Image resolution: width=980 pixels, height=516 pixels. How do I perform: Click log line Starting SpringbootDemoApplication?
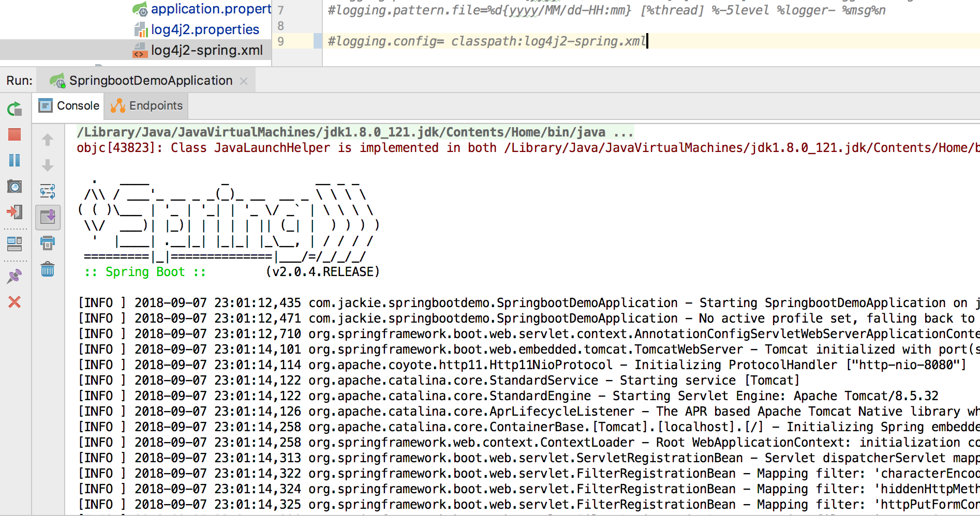tap(529, 303)
